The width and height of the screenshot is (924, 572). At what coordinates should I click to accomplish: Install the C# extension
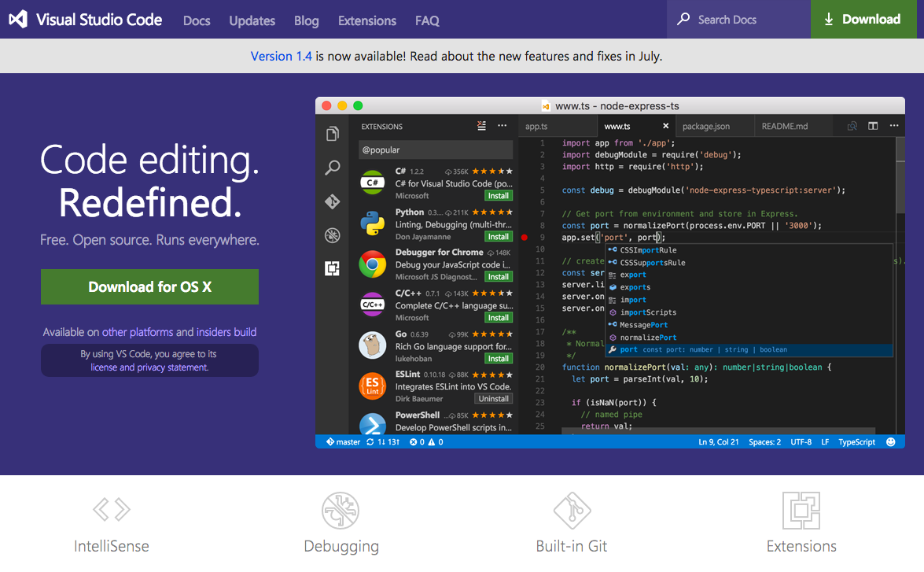click(499, 196)
